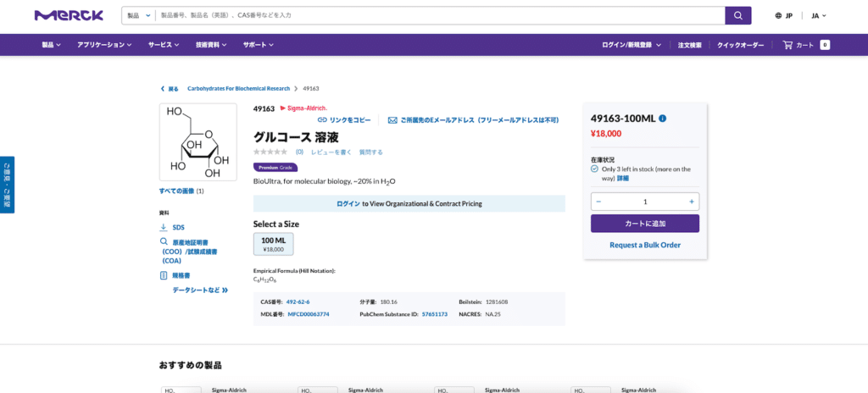Image resolution: width=868 pixels, height=393 pixels.
Task: Click the copy link chain icon
Action: [322, 120]
